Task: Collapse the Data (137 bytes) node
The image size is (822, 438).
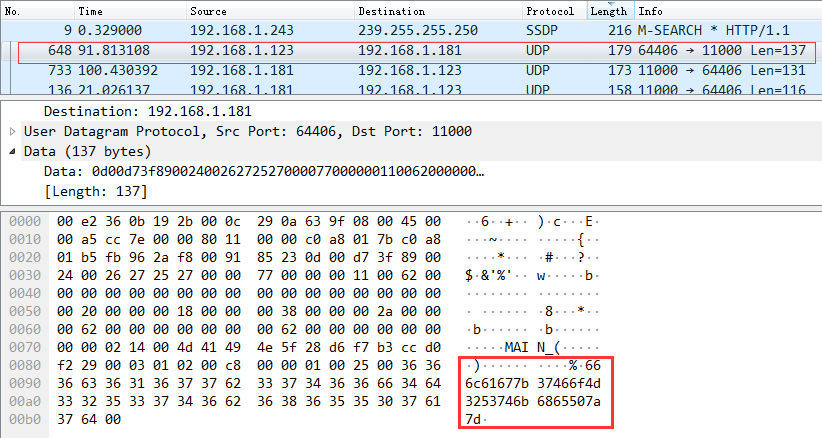Action: tap(12, 151)
